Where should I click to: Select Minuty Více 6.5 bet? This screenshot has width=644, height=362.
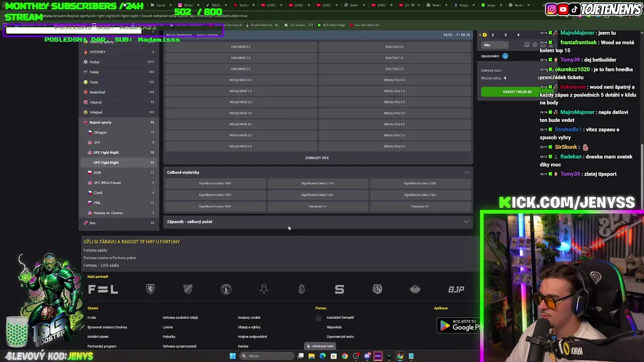[x=394, y=146]
